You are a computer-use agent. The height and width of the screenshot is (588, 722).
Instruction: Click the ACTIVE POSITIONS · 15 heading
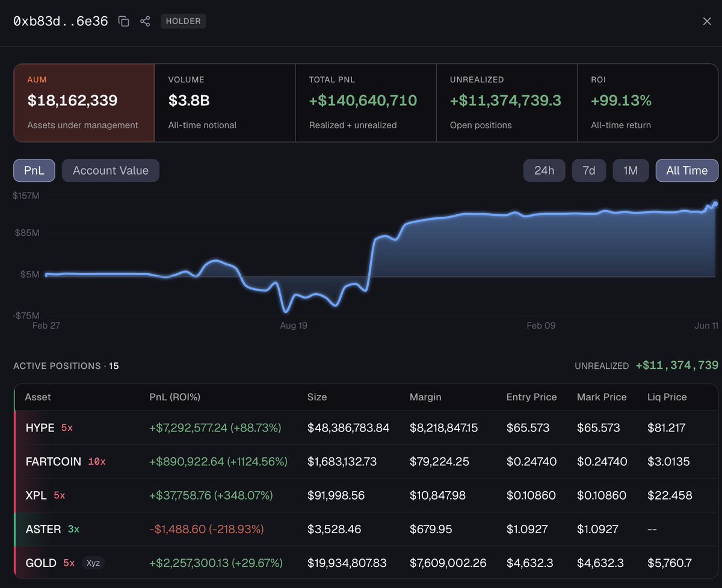[x=66, y=366]
